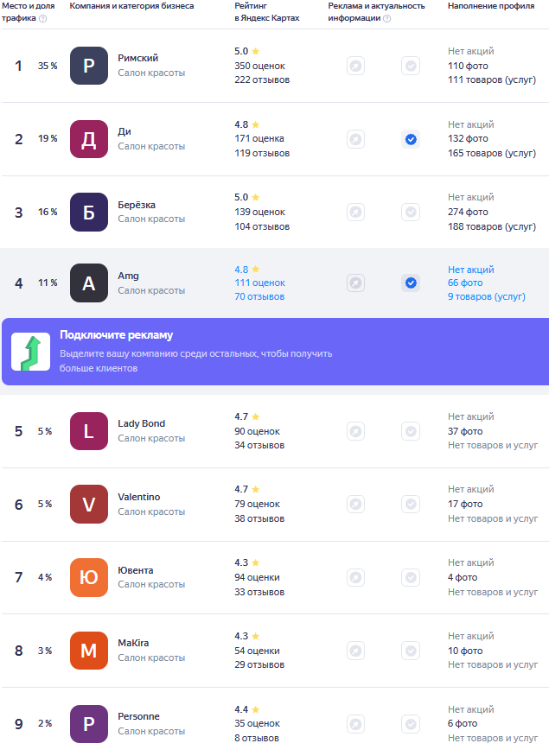Image resolution: width=549 pixels, height=756 pixels.
Task: Click the MaKira salon "M" avatar
Action: coord(89,651)
